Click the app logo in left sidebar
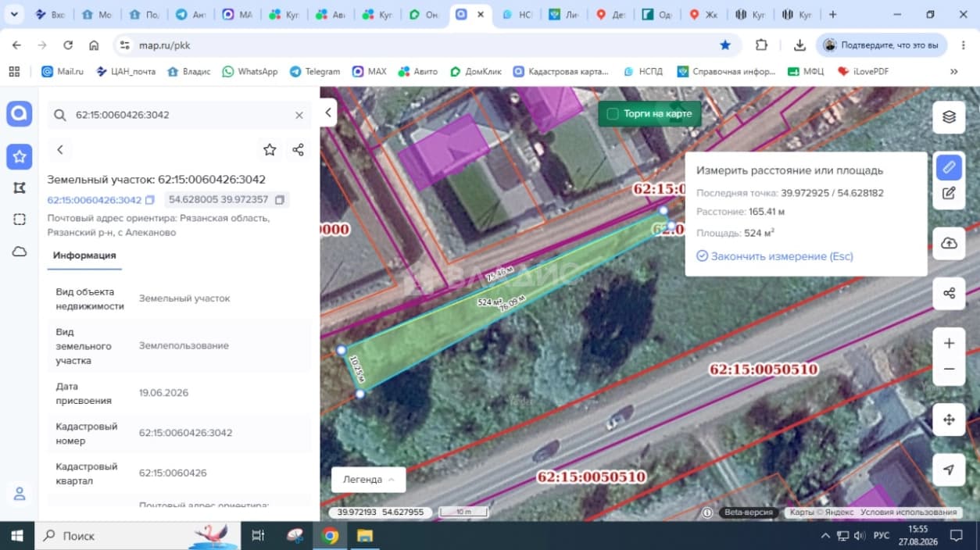Screen dimensions: 980x550 click(20, 114)
